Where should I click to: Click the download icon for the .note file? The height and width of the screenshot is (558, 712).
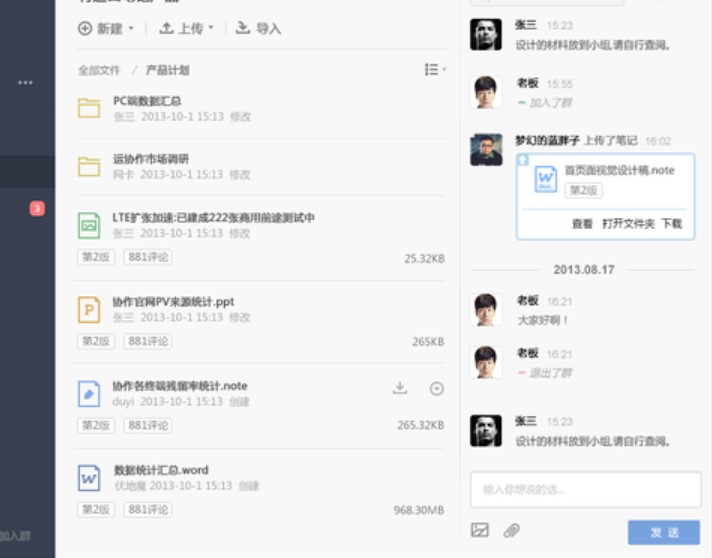click(400, 388)
